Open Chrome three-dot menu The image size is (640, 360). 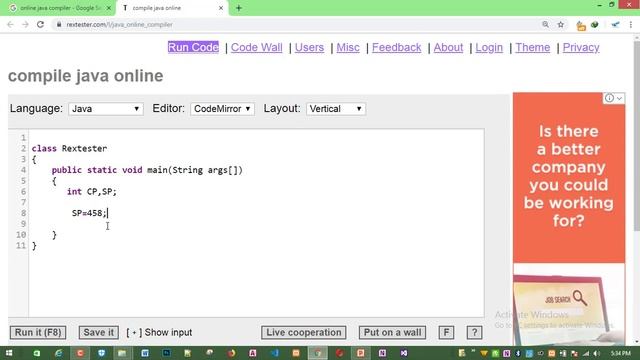click(x=631, y=24)
